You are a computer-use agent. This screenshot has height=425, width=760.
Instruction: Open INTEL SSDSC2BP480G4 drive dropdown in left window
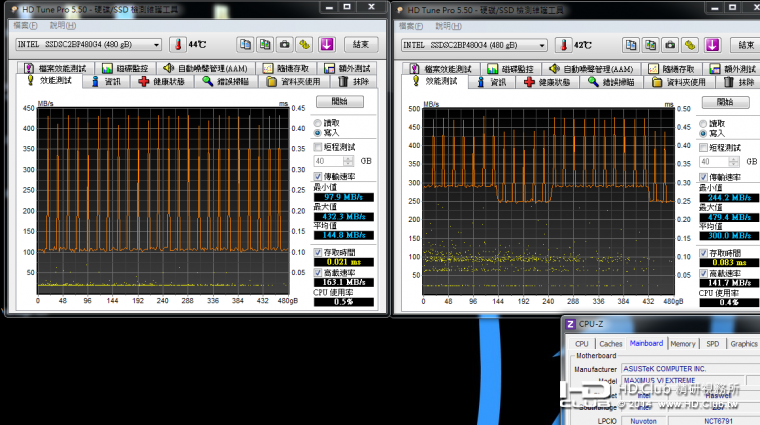pos(88,45)
